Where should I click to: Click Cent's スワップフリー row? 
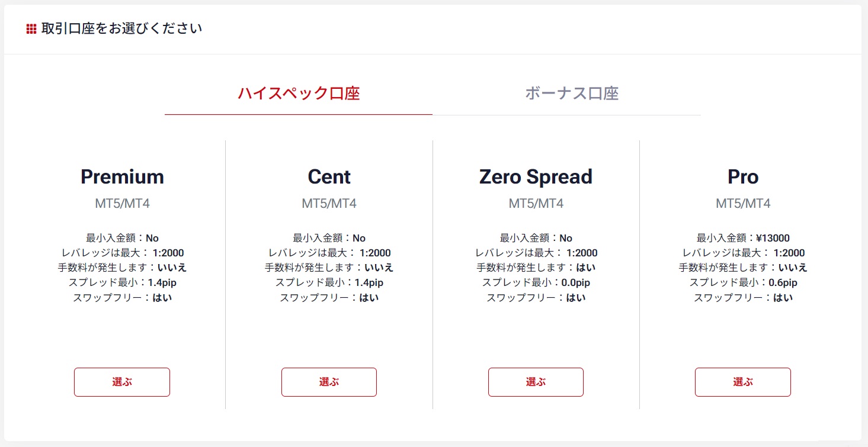tap(329, 297)
